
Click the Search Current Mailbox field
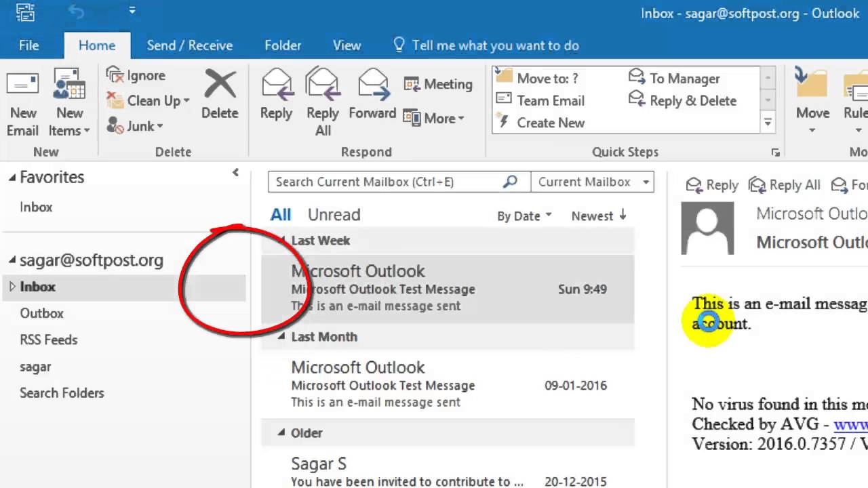(x=383, y=182)
